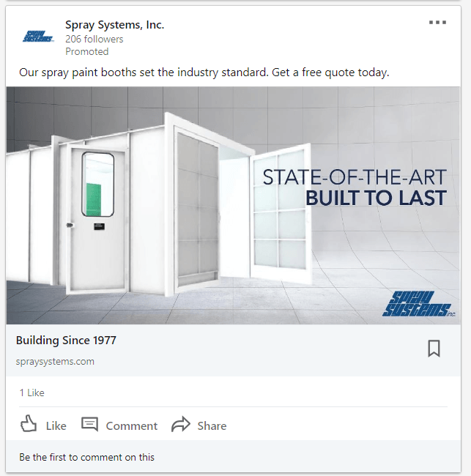Open the Spray Systems, Inc. company name
Image resolution: width=471 pixels, height=476 pixels.
[114, 25]
